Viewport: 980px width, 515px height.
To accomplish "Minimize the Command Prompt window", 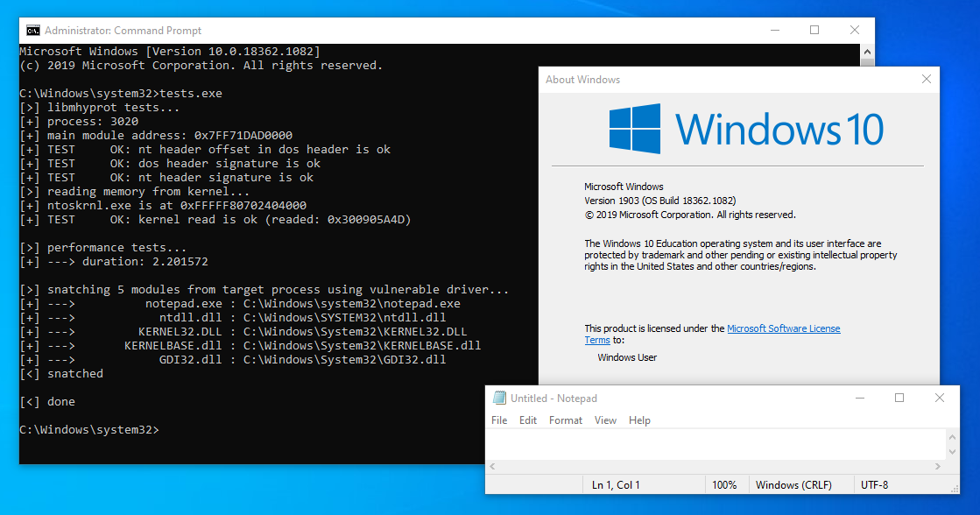I will [x=775, y=30].
